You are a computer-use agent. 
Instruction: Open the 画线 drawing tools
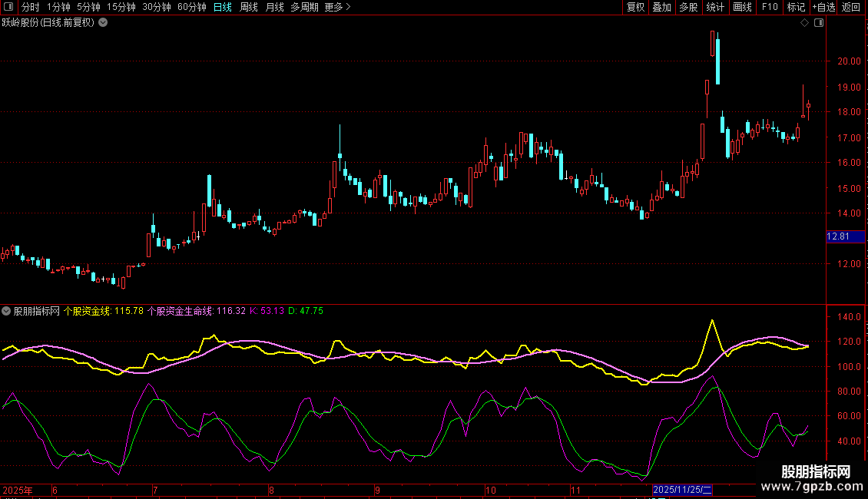(742, 7)
